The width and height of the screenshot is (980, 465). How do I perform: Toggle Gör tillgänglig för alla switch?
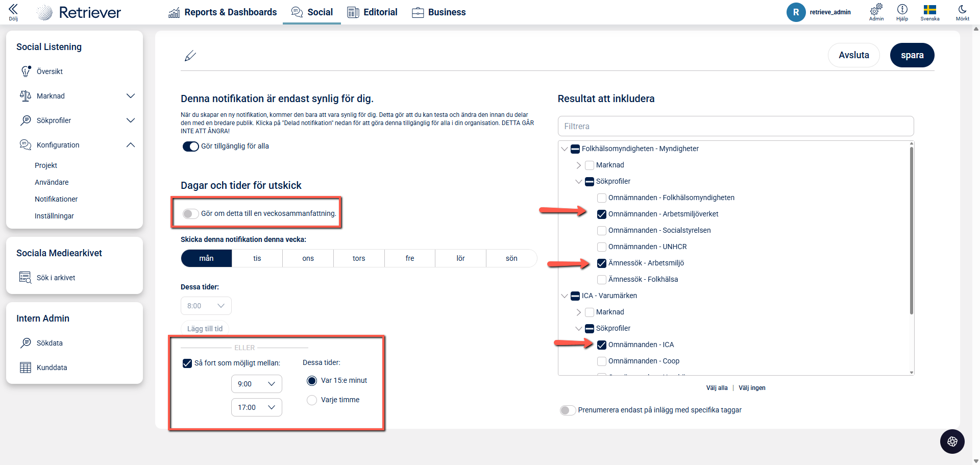click(191, 146)
